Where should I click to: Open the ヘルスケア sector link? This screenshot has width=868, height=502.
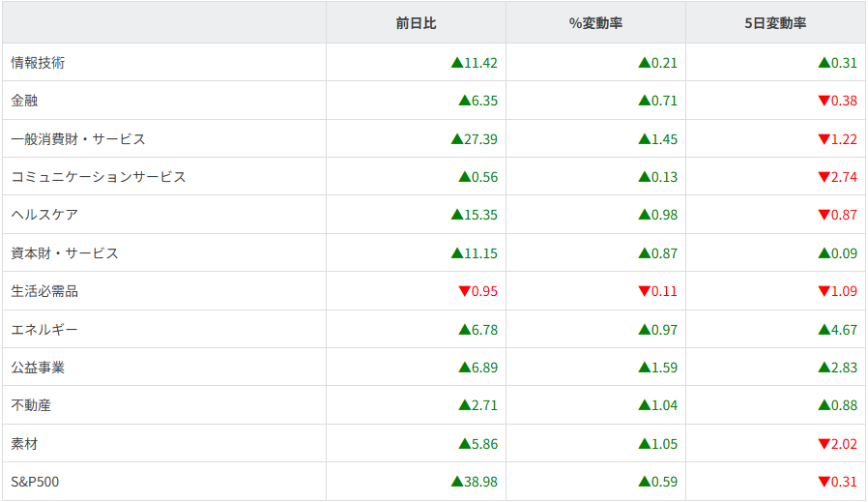point(44,215)
